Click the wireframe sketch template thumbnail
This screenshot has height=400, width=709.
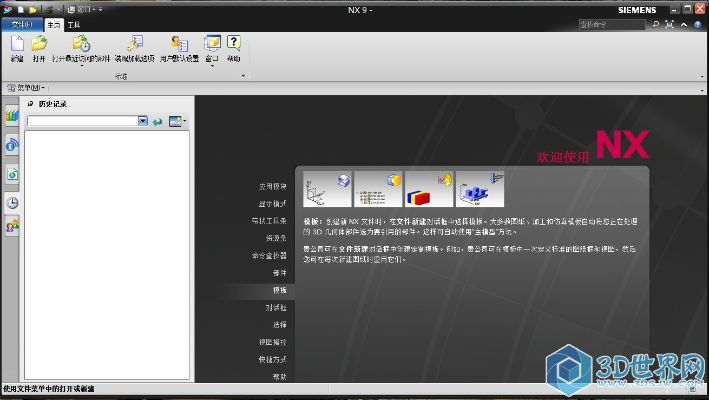click(x=327, y=189)
